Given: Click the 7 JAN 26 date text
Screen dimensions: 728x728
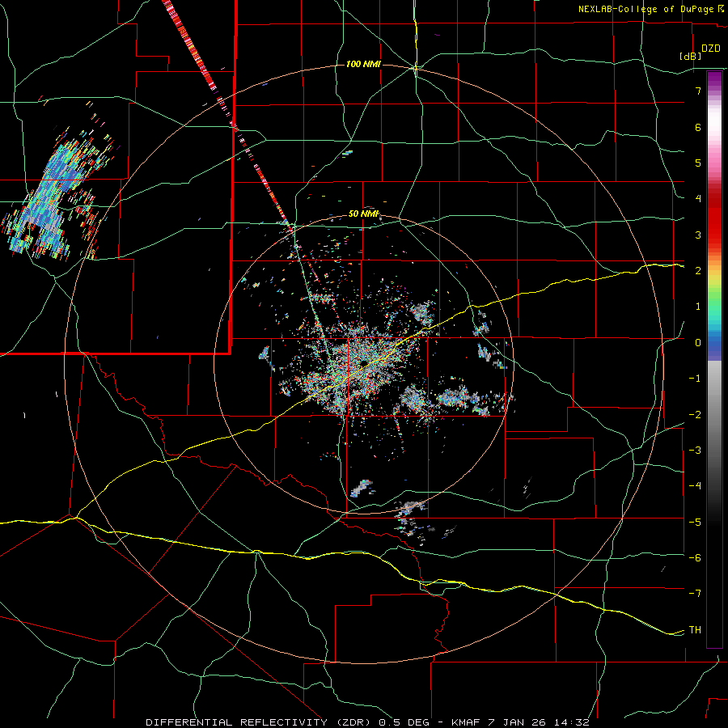Looking at the screenshot, I should click(517, 722).
